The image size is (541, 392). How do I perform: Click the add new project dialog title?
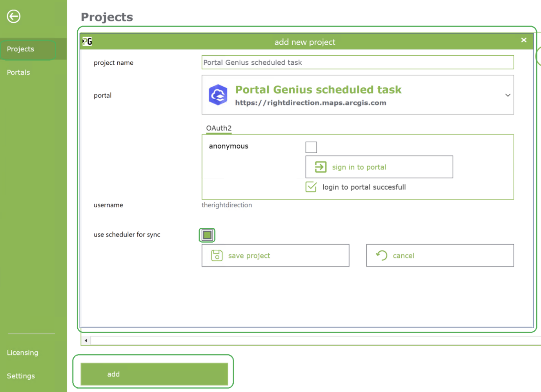[305, 42]
